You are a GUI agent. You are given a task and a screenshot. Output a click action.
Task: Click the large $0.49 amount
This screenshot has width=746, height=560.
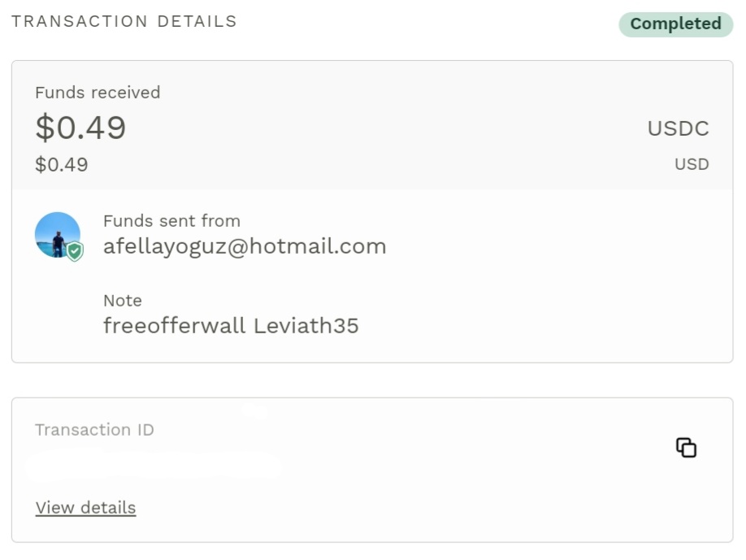[80, 128]
